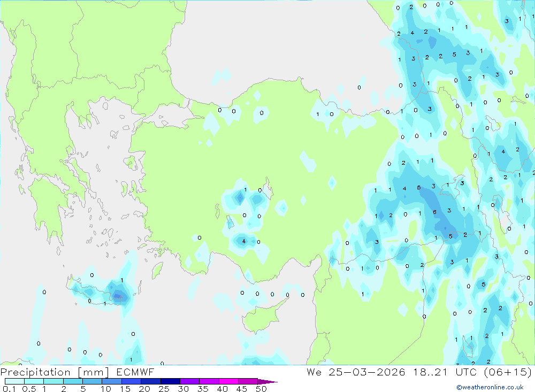Click the '35' legend scale label

coord(203,389)
